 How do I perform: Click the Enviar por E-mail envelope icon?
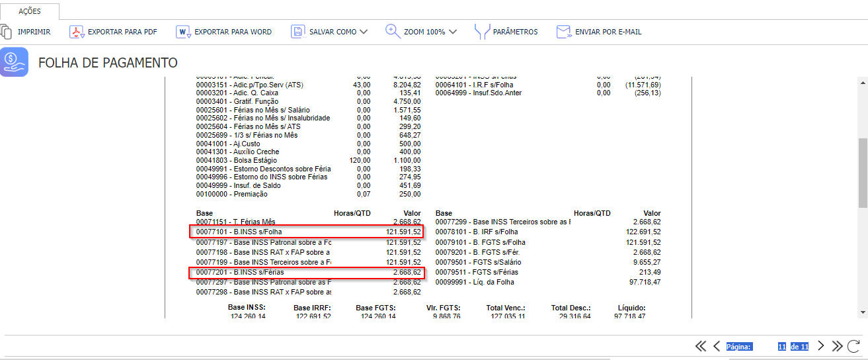(x=563, y=32)
